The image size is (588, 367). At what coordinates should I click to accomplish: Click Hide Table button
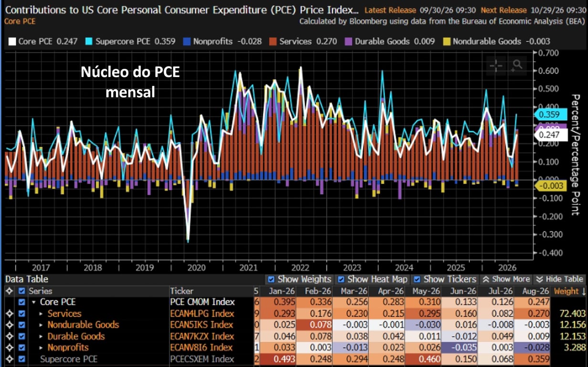(559, 279)
